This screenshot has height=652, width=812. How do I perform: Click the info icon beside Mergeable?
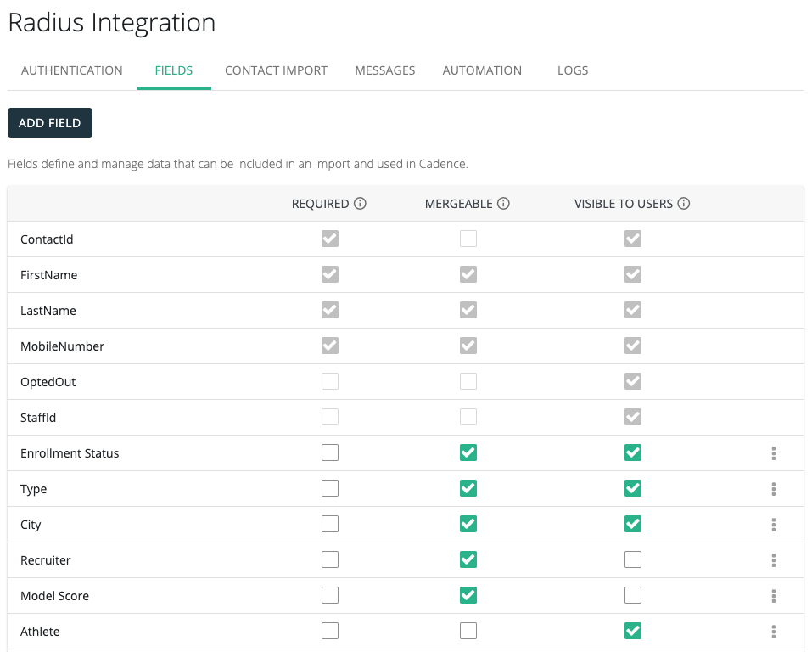coord(503,204)
